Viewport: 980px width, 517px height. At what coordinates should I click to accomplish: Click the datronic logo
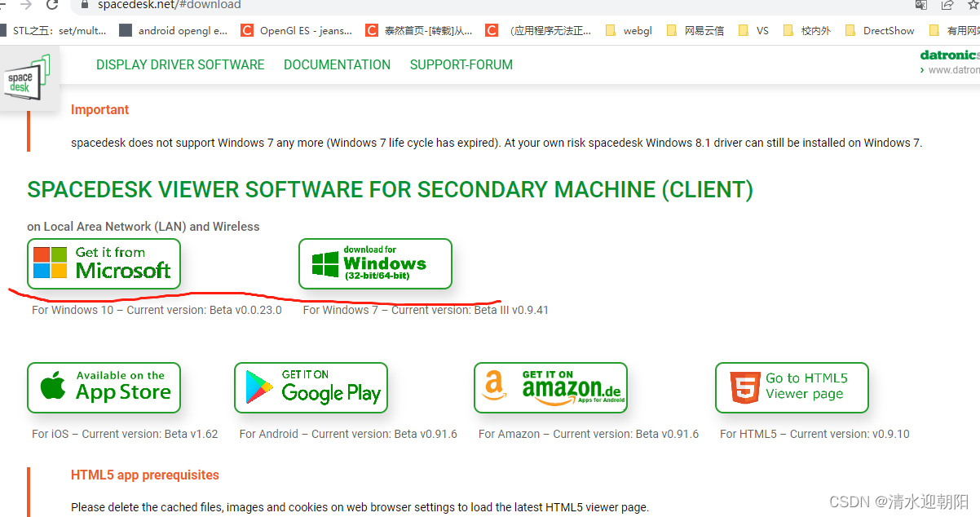[x=950, y=55]
